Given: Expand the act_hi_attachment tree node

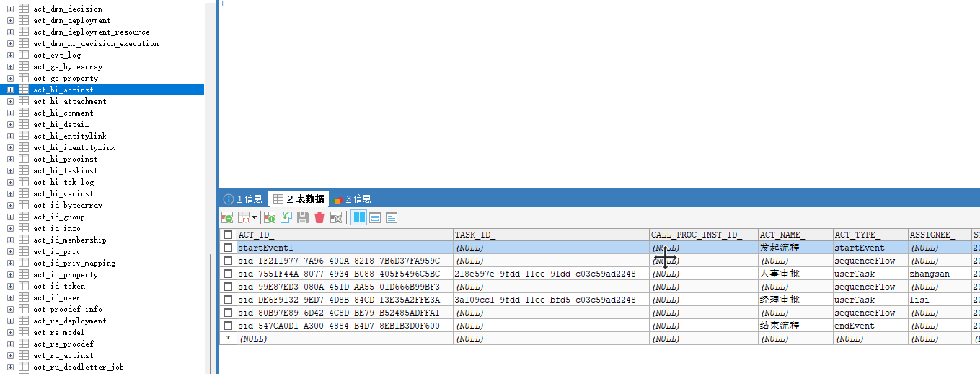Looking at the screenshot, I should 10,101.
